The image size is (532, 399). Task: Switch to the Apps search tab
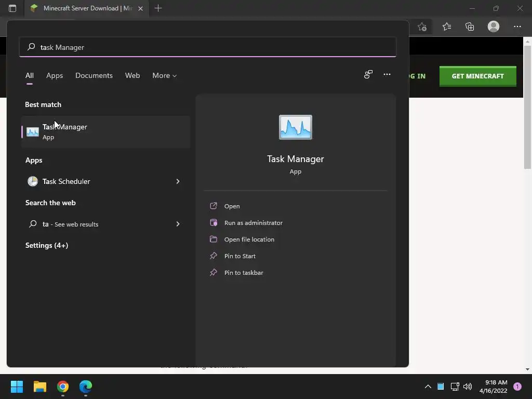(55, 76)
